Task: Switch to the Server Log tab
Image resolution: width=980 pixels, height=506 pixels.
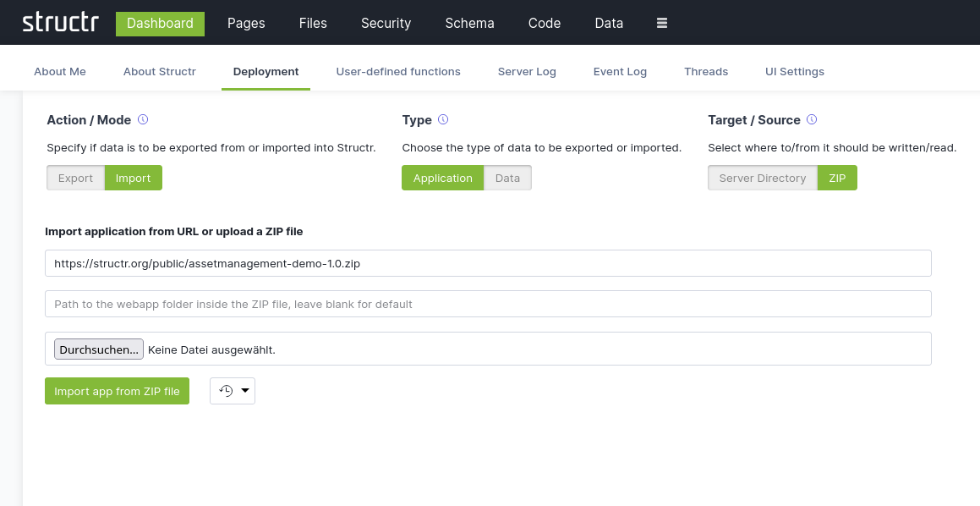Action: [527, 71]
